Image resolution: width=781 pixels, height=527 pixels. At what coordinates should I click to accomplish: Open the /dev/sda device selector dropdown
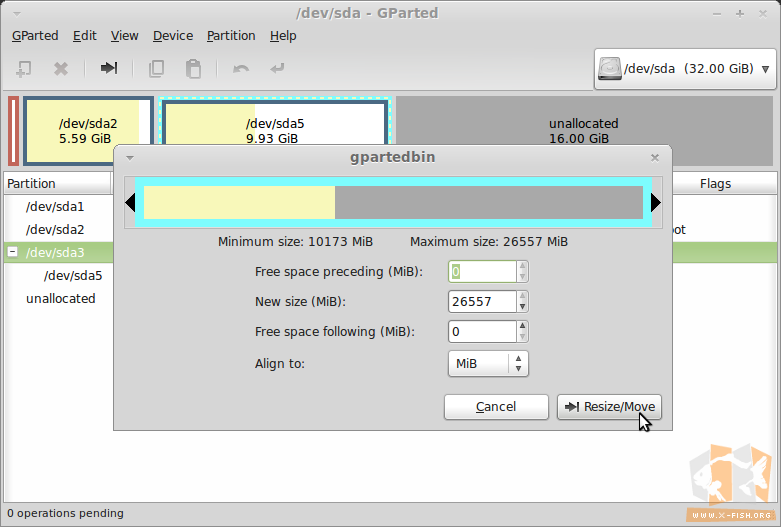[685, 69]
